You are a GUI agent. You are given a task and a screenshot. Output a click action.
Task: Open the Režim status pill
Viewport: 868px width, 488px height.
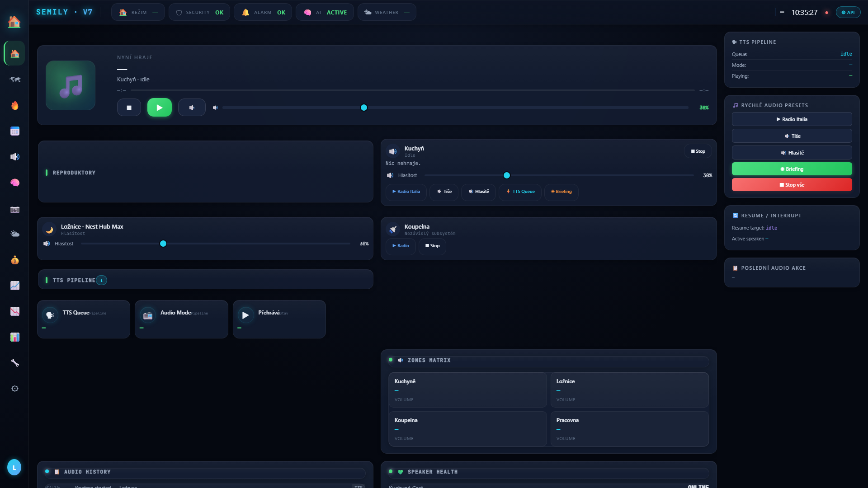[138, 12]
